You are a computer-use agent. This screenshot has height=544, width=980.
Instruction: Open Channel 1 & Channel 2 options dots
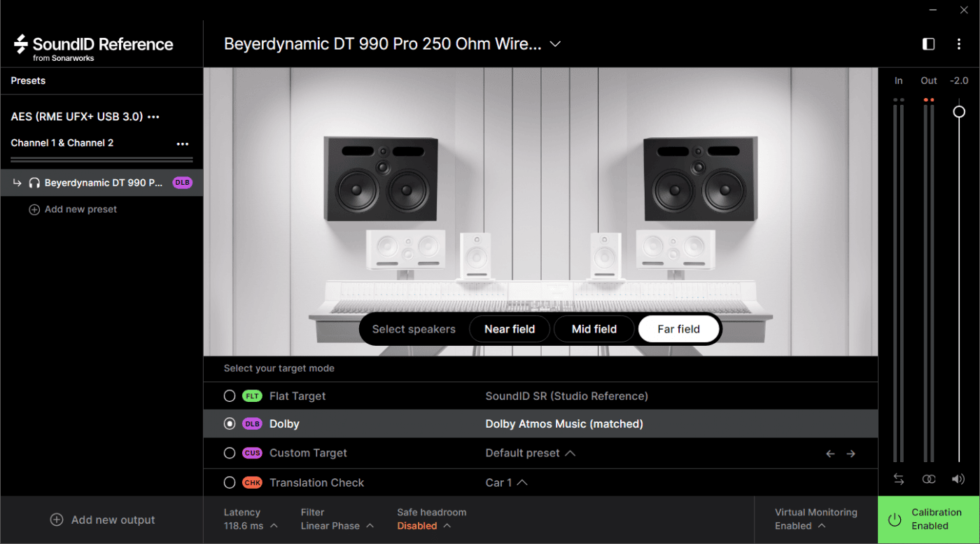point(183,144)
